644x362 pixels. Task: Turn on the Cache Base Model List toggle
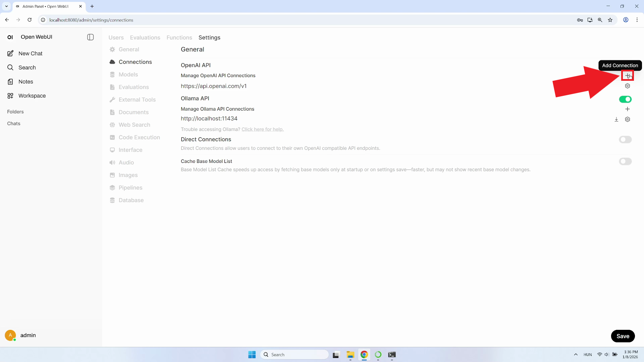(x=625, y=162)
